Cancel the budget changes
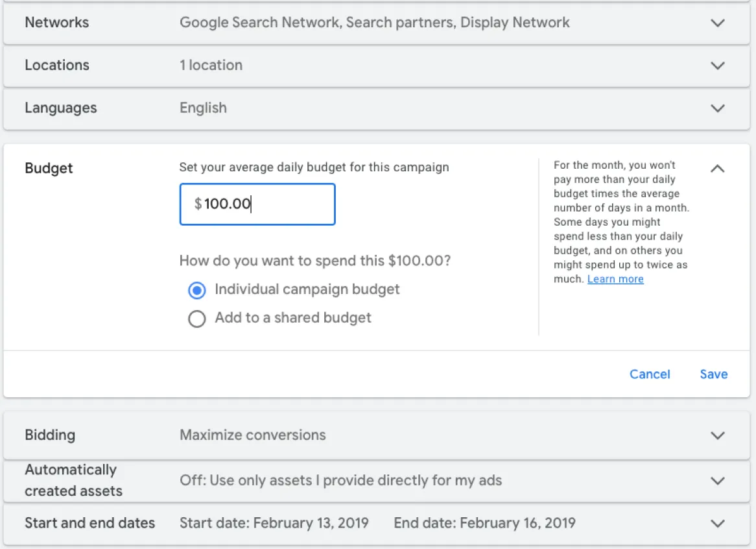Screen dimensions: 756x549 [650, 374]
